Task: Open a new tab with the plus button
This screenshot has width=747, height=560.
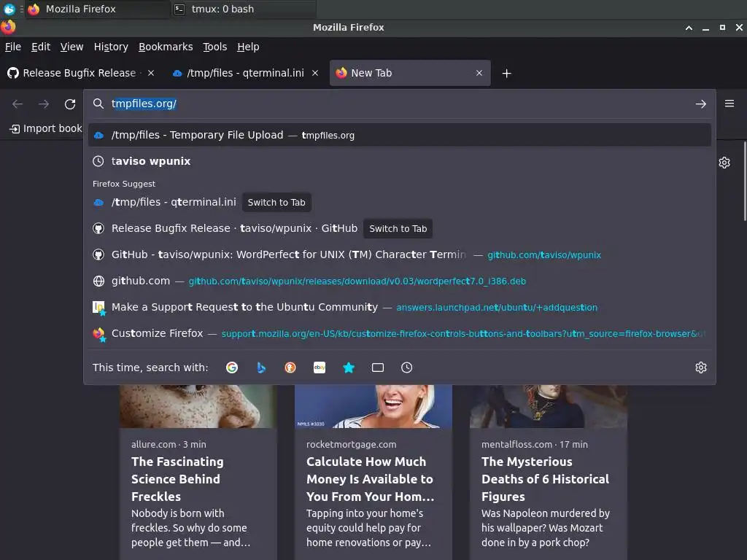Action: (507, 74)
